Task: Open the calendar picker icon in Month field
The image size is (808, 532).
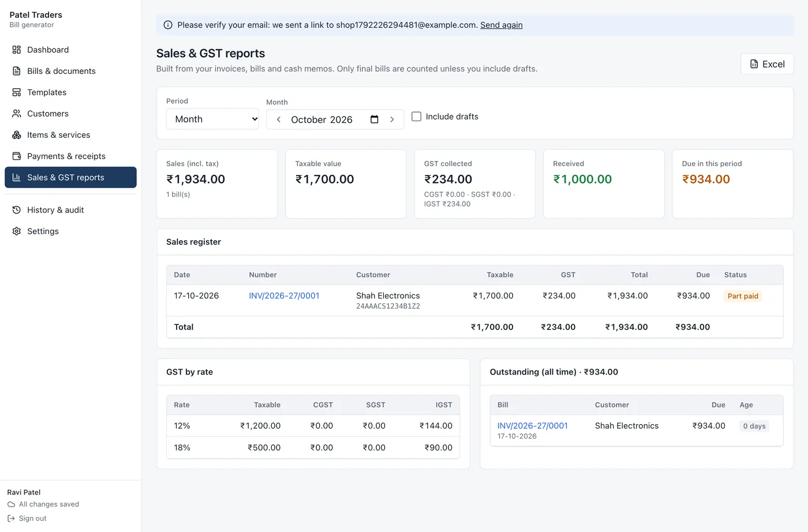Action: [x=375, y=119]
